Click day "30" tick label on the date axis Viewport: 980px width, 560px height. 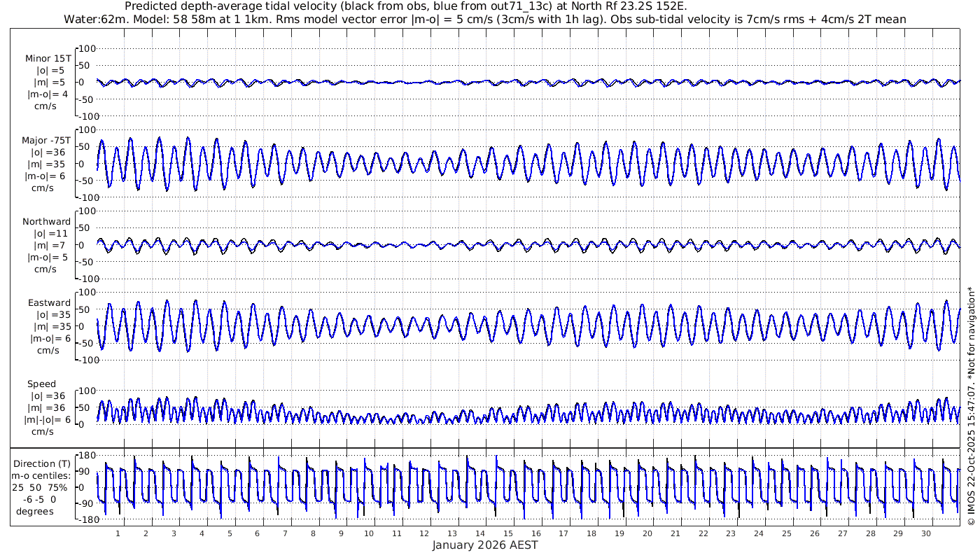[926, 533]
